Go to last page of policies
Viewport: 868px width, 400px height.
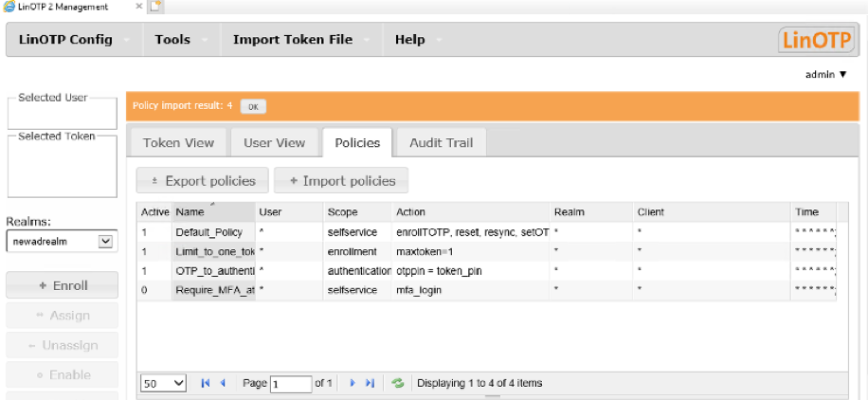click(371, 383)
